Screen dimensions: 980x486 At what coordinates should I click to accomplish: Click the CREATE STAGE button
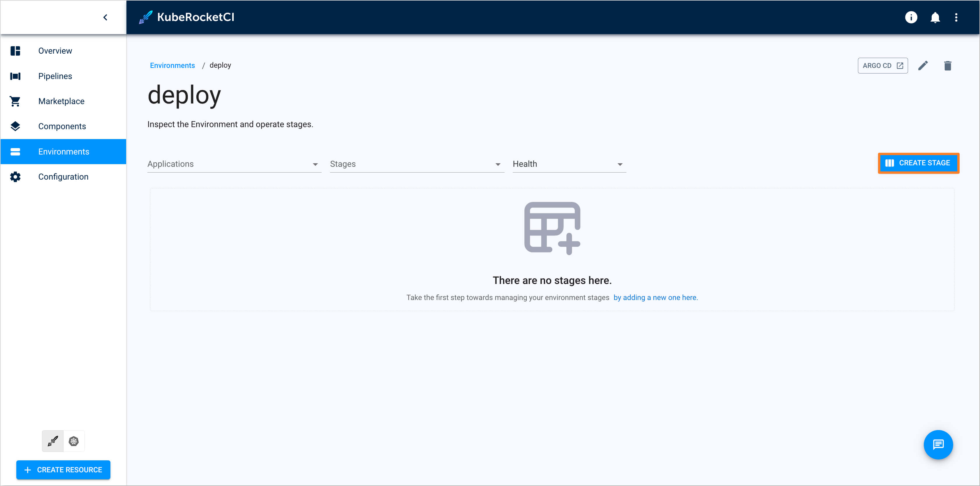(917, 163)
